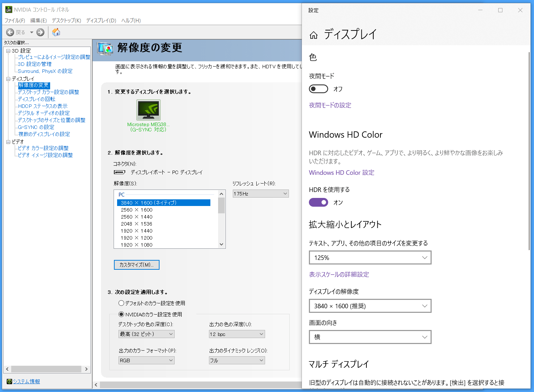Image resolution: width=534 pixels, height=392 pixels.
Task: Open 夜間モードの設定 link
Action: coord(330,105)
